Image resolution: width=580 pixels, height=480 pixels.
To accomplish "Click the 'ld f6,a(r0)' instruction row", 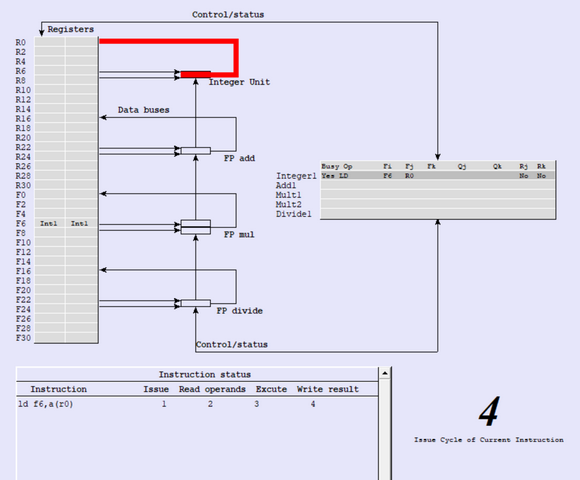I will (x=197, y=404).
